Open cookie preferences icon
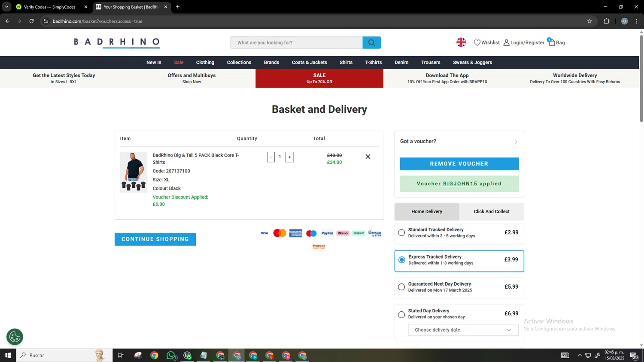The image size is (644, 362). (15, 337)
